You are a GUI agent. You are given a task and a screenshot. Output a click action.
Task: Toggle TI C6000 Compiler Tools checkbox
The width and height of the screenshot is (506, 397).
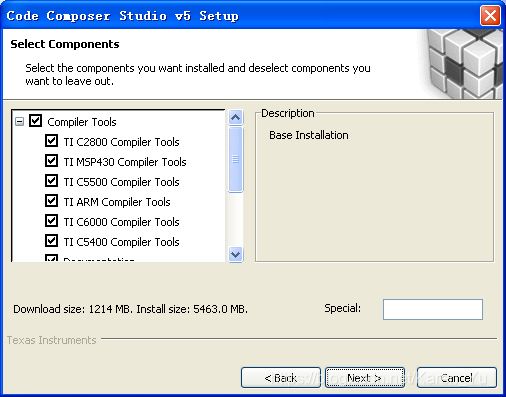click(51, 221)
